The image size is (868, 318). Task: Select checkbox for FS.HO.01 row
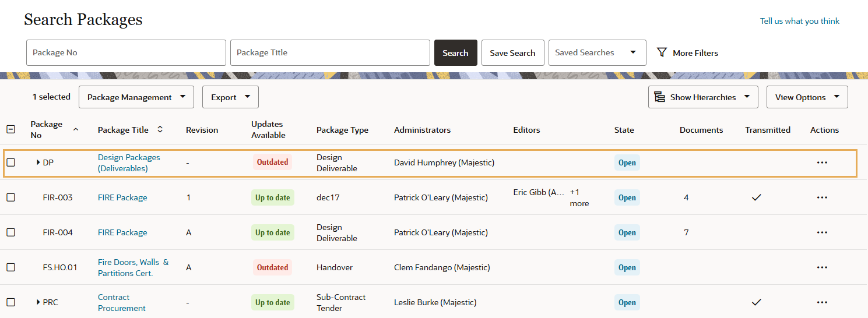[x=10, y=267]
